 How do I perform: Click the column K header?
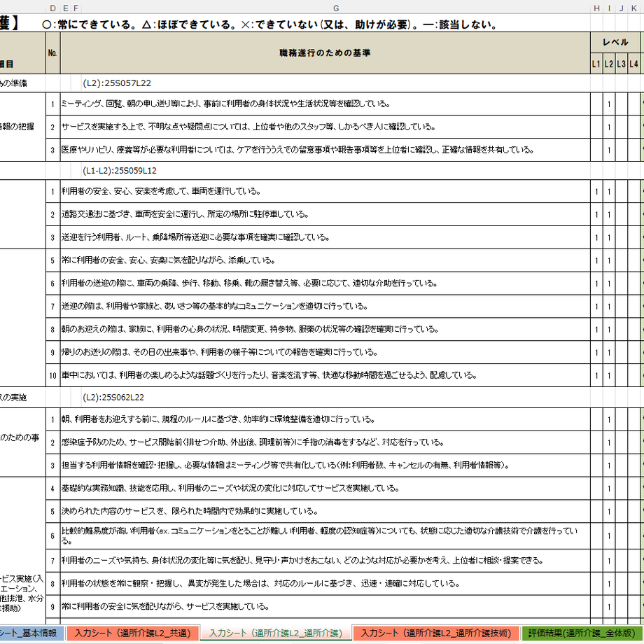point(633,8)
